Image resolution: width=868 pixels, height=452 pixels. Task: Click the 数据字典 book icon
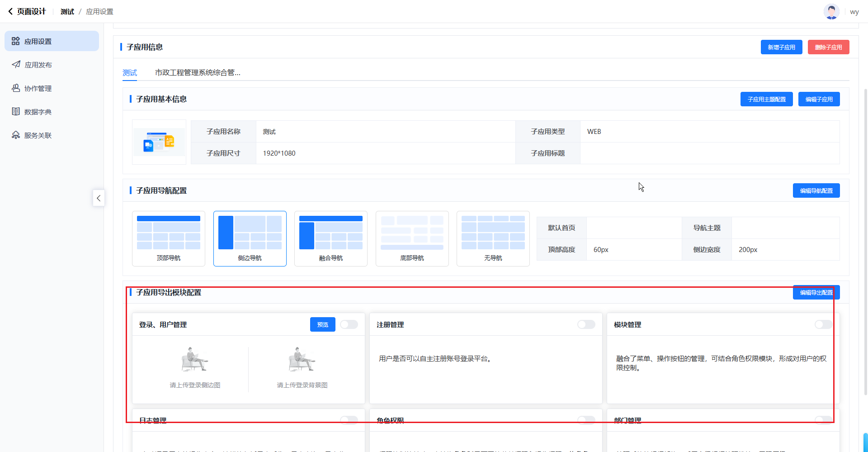16,112
